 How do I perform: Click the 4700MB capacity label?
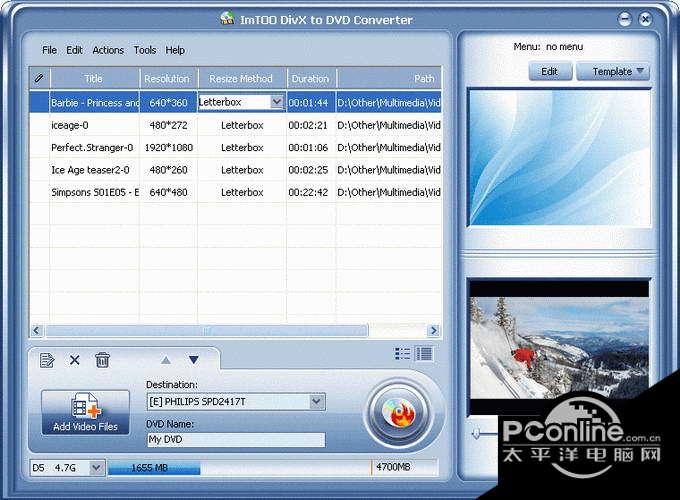[393, 467]
